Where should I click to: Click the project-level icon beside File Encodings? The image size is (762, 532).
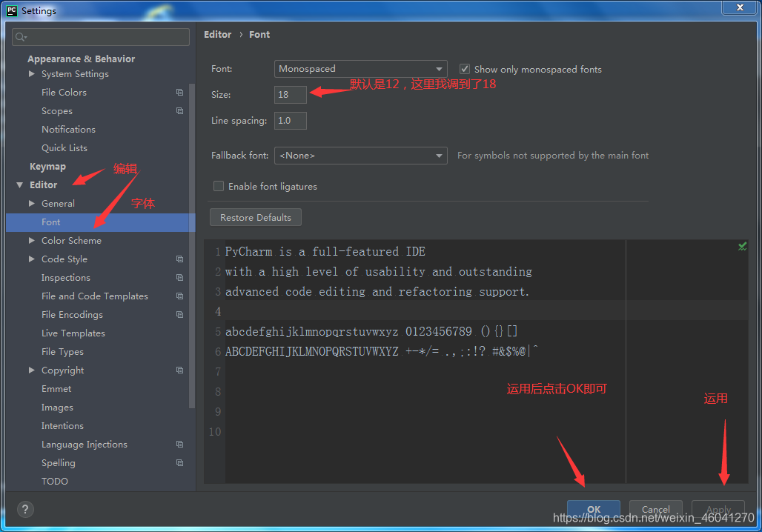pyautogui.click(x=180, y=314)
